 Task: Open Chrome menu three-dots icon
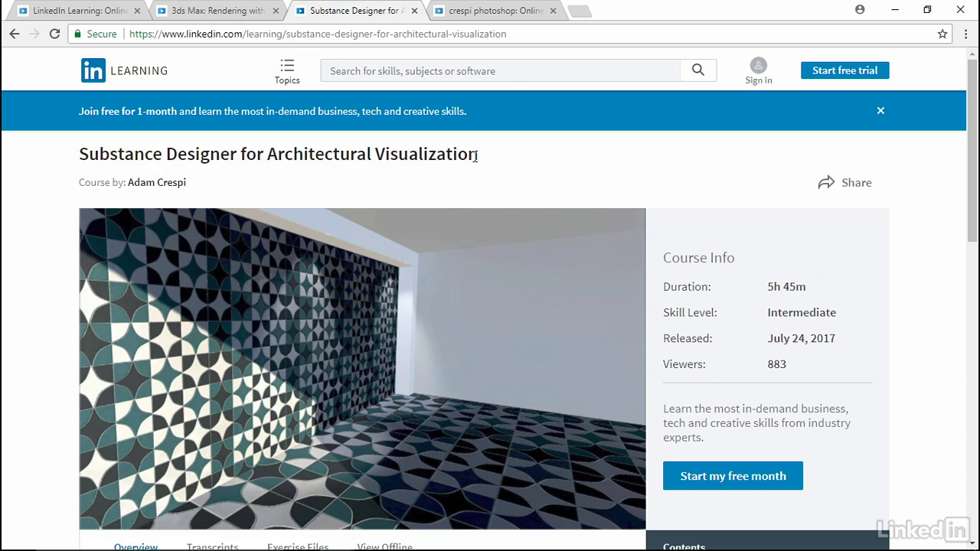pyautogui.click(x=966, y=34)
